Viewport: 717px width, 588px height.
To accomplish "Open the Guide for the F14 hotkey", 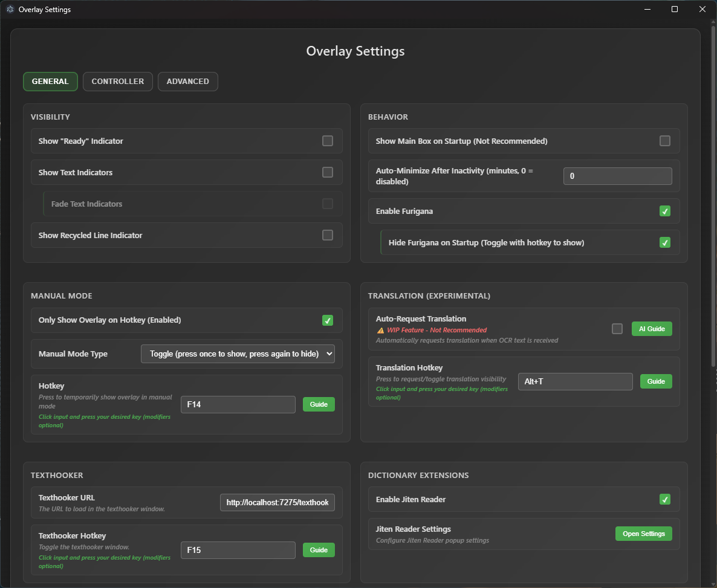I will click(319, 404).
